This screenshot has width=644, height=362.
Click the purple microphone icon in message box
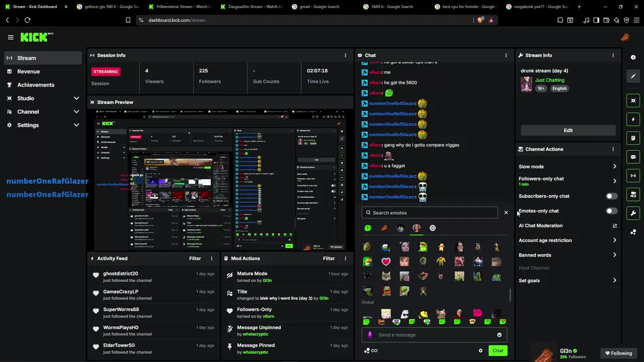coord(370,335)
